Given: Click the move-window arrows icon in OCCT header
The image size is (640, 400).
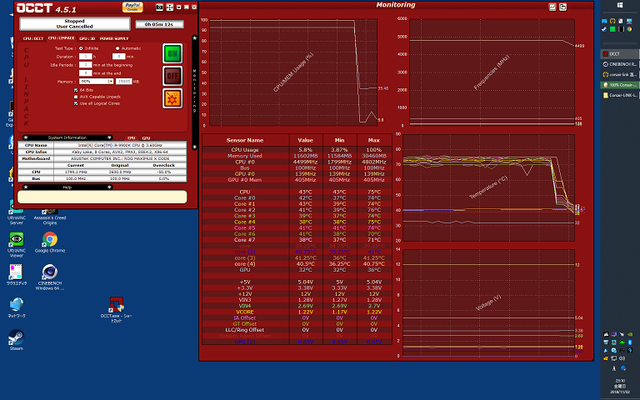Looking at the screenshot, I should pyautogui.click(x=170, y=7).
